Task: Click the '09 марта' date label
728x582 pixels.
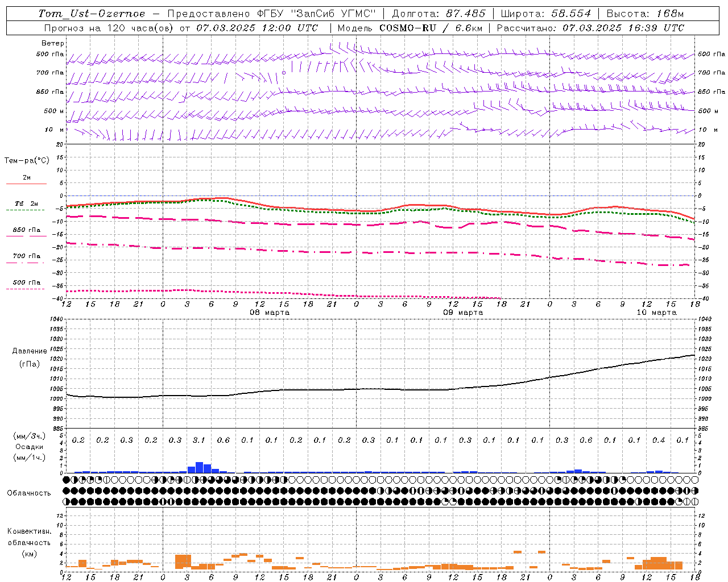Action: (x=463, y=313)
